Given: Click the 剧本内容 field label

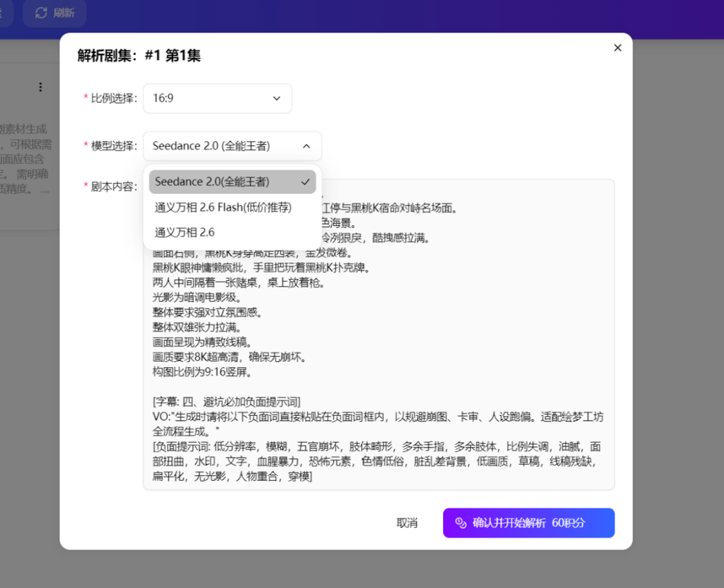Looking at the screenshot, I should tap(114, 186).
